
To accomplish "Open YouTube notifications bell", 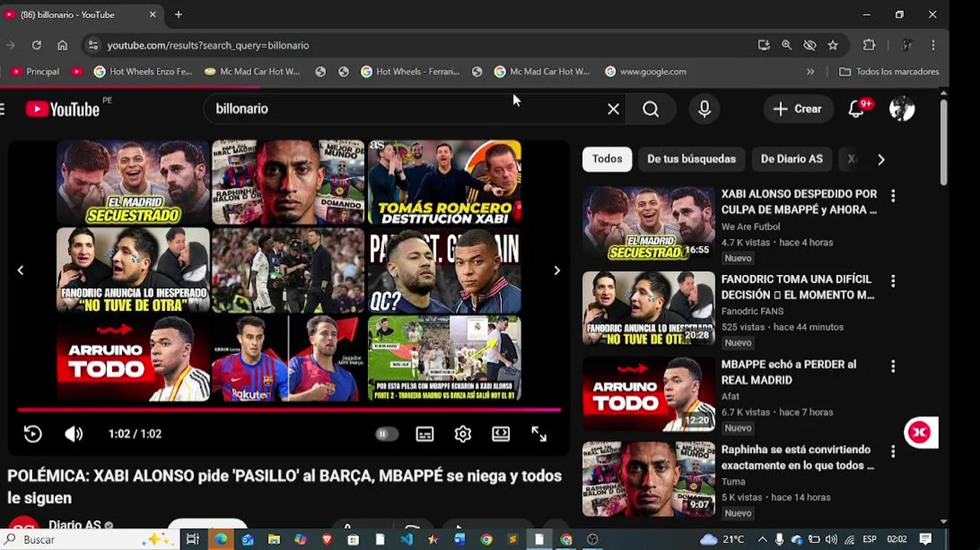I will [x=856, y=109].
